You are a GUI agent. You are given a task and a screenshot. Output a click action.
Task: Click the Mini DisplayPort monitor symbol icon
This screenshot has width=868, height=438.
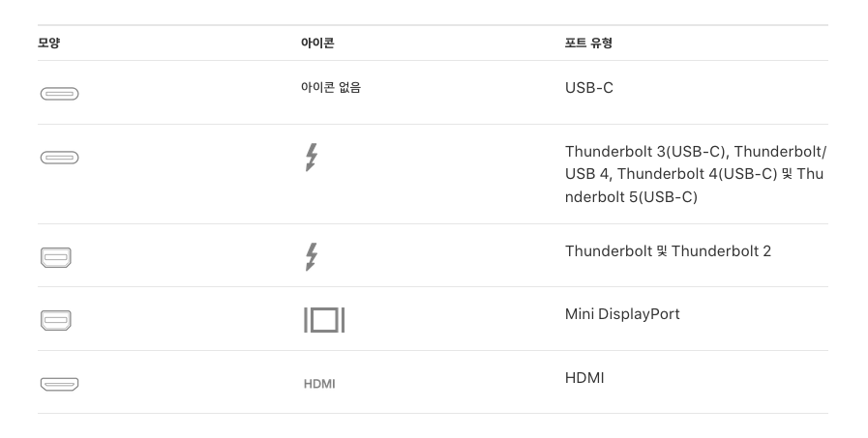point(323,320)
